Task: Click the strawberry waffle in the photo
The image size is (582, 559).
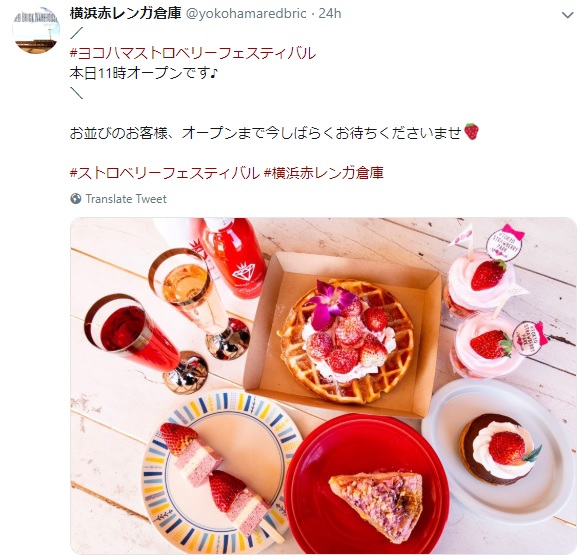Action: 347,341
